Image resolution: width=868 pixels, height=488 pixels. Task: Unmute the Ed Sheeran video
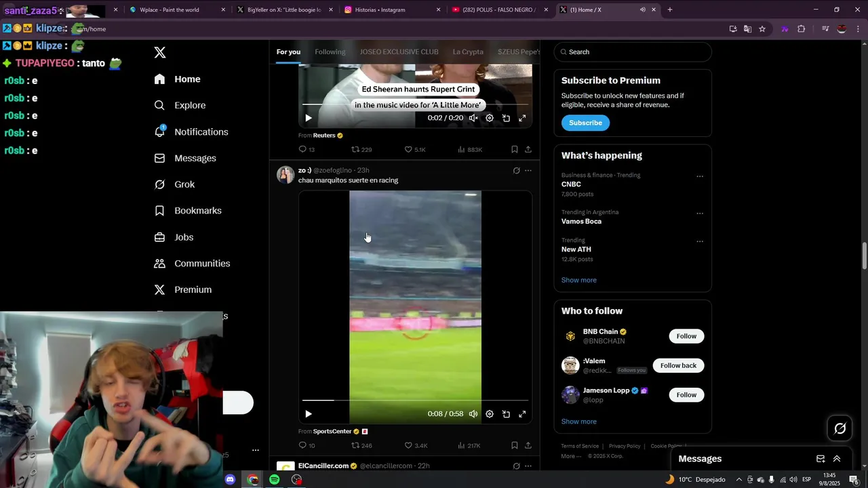point(473,118)
